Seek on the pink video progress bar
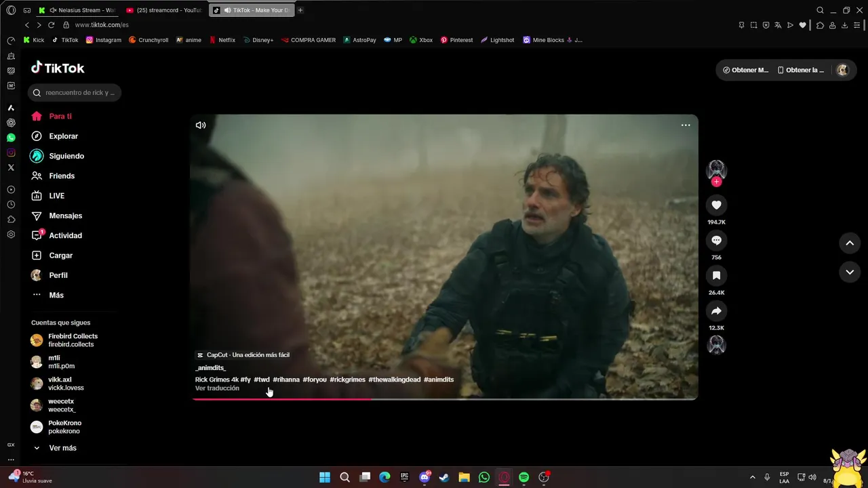 [x=444, y=399]
